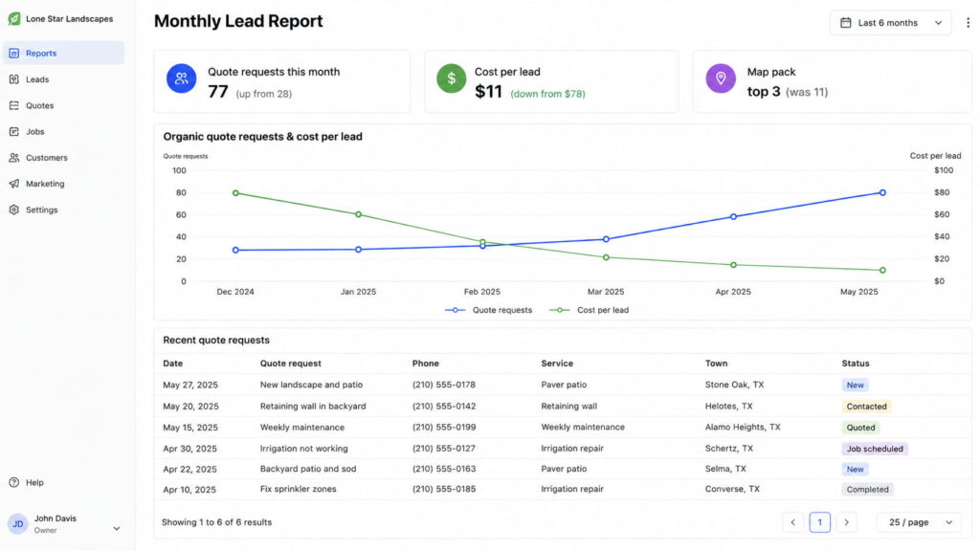Open the Settings page
980x551 pixels.
pyautogui.click(x=63, y=209)
